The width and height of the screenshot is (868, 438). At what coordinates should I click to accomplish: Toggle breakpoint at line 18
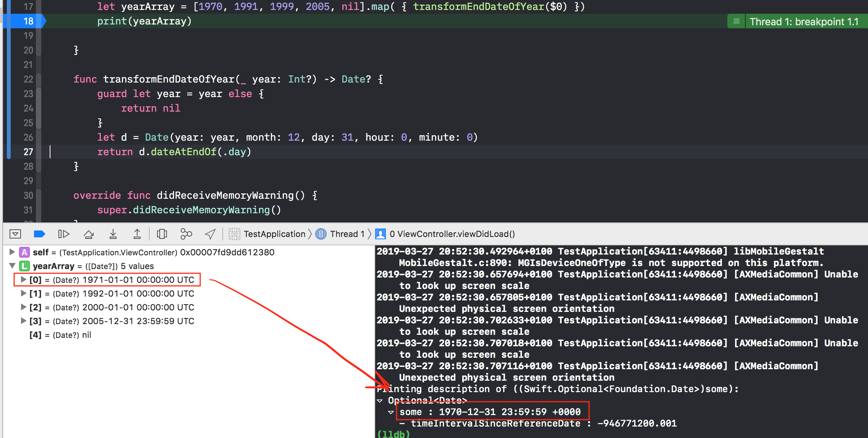coord(28,21)
